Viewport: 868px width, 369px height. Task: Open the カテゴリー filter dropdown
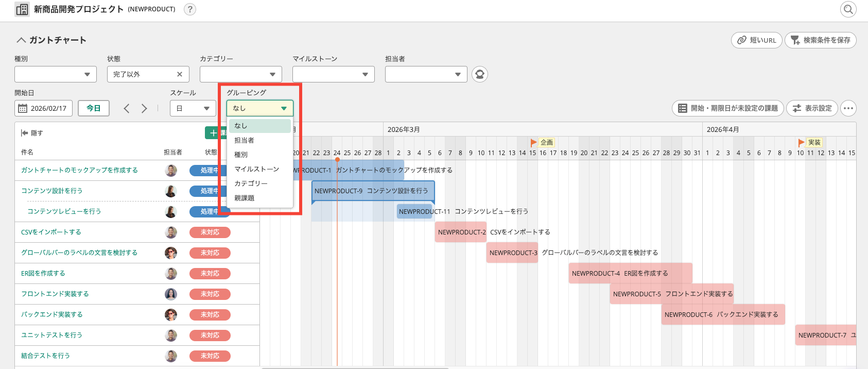241,74
